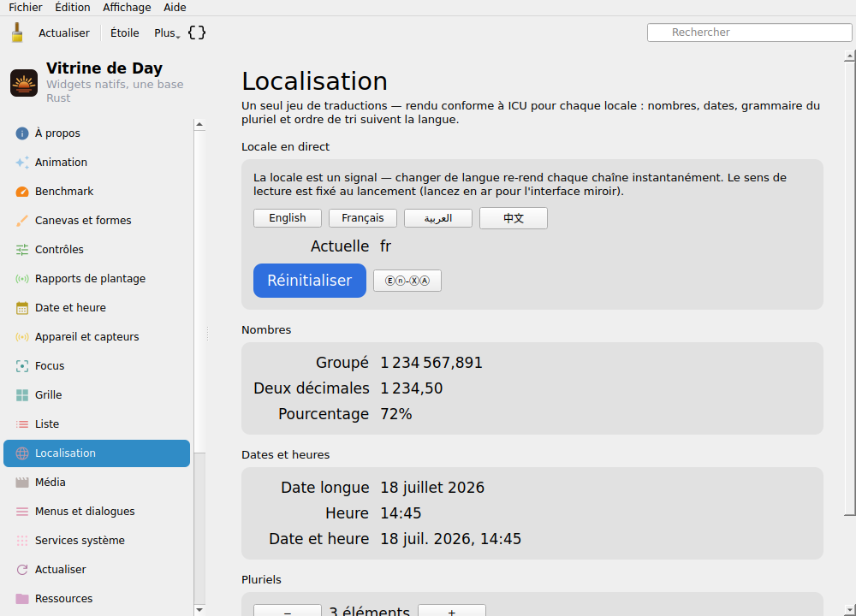
Task: Select Menus et dialogues entry
Action: click(x=97, y=512)
